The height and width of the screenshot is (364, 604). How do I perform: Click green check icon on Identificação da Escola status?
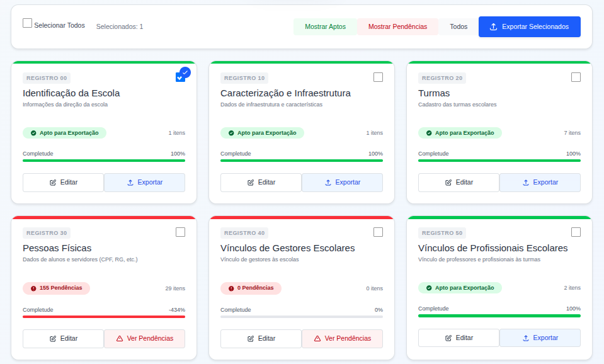[x=33, y=134]
